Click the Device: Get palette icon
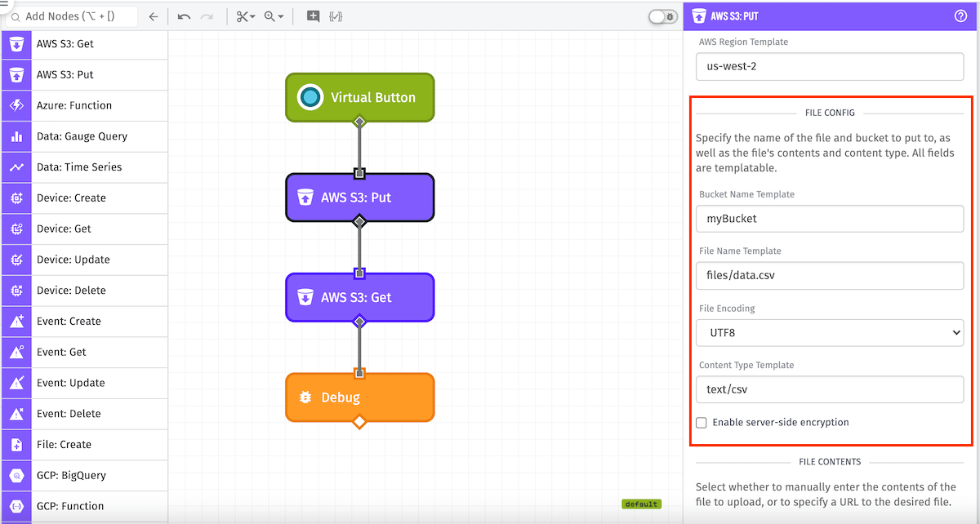Viewport: 980px width, 524px height. click(16, 229)
